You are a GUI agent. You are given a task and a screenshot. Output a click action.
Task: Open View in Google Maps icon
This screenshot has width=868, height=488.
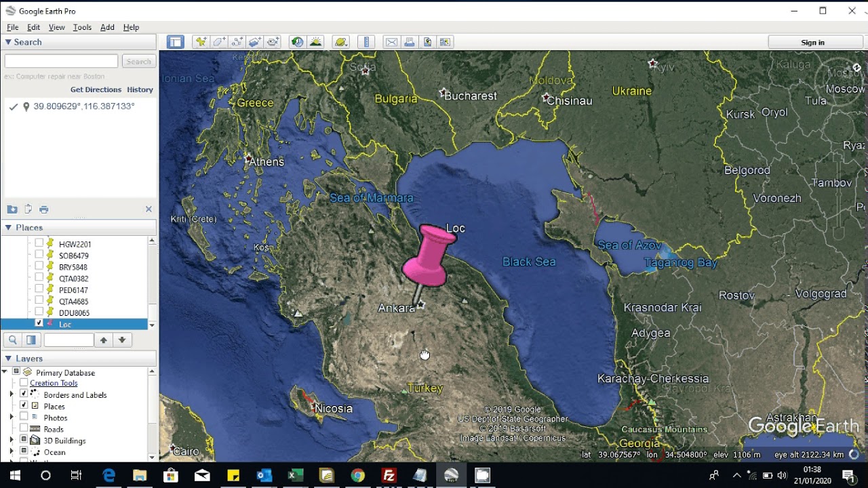tap(445, 42)
